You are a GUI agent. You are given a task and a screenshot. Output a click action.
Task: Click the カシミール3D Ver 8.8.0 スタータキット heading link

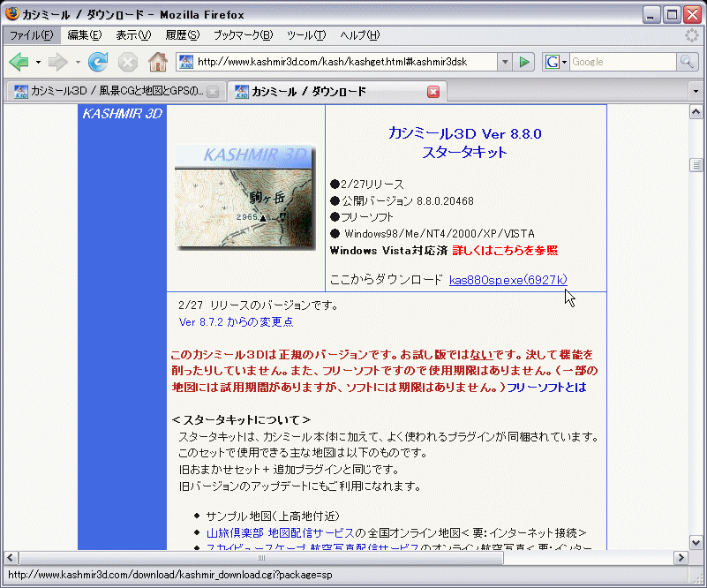click(x=464, y=143)
